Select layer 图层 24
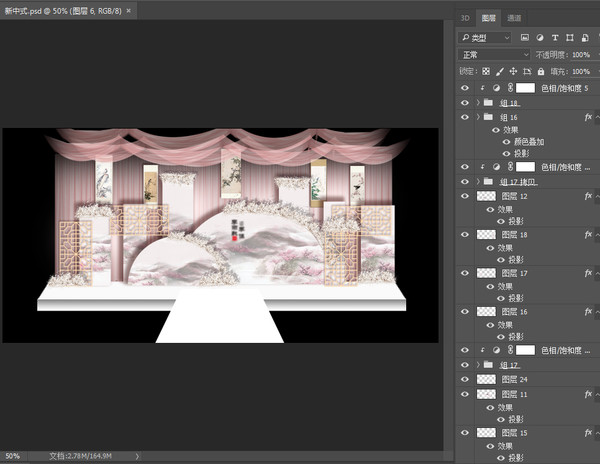The width and height of the screenshot is (600, 464). pyautogui.click(x=514, y=379)
